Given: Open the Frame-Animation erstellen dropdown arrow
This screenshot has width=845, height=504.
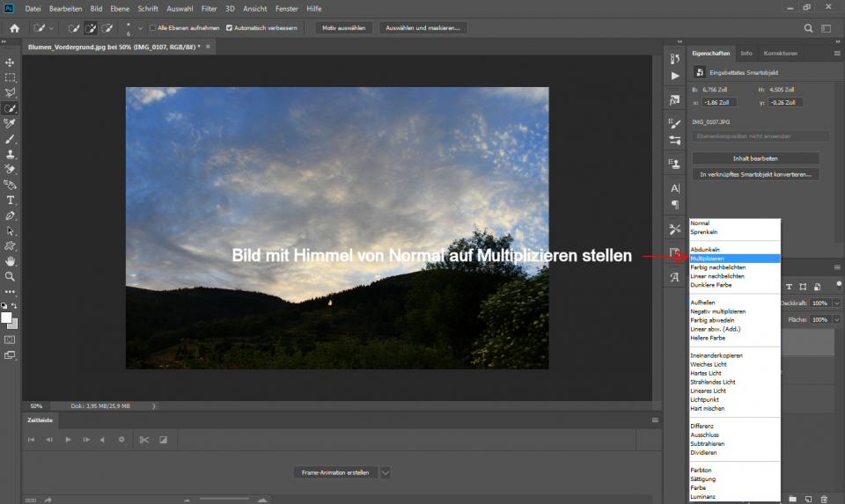Looking at the screenshot, I should pyautogui.click(x=386, y=472).
